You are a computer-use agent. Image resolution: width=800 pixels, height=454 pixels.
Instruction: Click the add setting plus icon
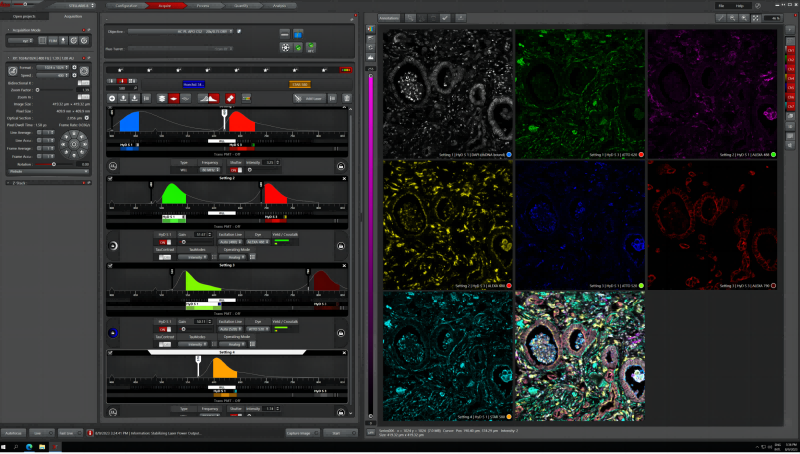(113, 98)
